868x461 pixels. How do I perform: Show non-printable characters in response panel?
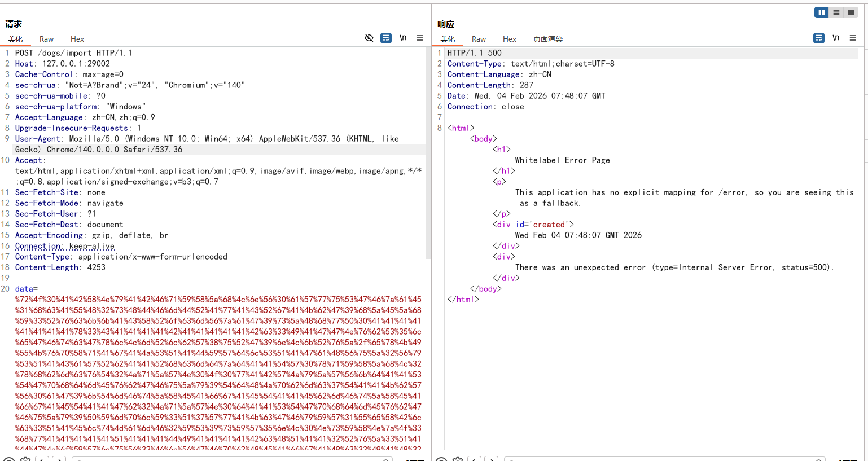tap(836, 38)
